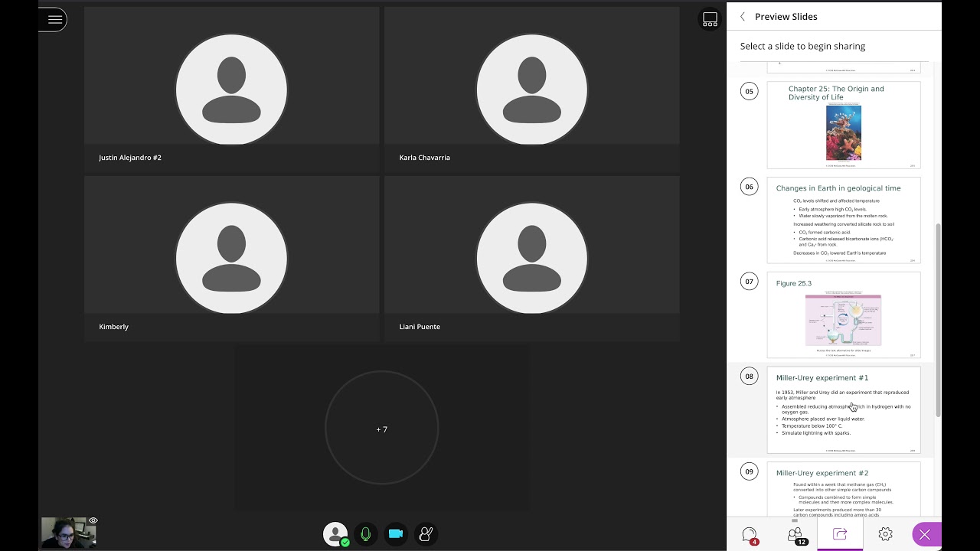Raise hand using the hand icon
The image size is (980, 551).
[426, 534]
